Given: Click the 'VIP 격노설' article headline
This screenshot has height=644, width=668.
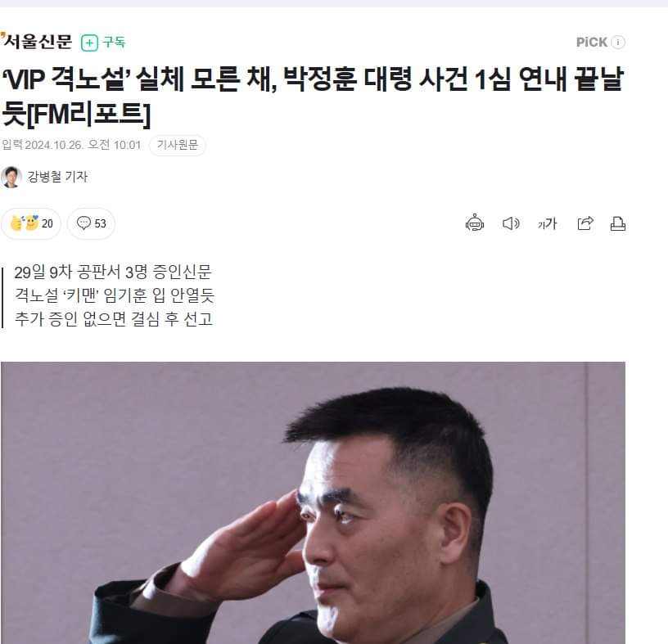Looking at the screenshot, I should point(313,97).
